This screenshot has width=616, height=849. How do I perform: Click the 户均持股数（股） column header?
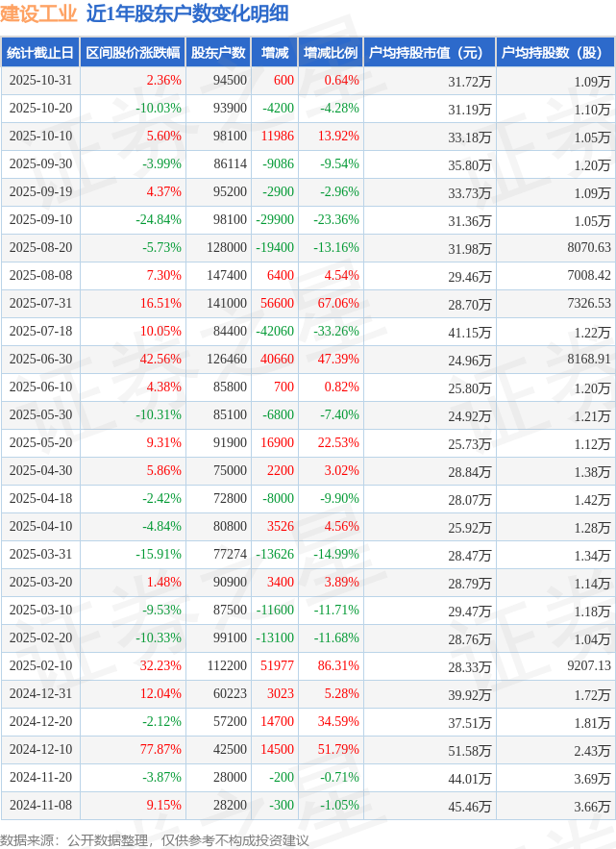pyautogui.click(x=555, y=53)
